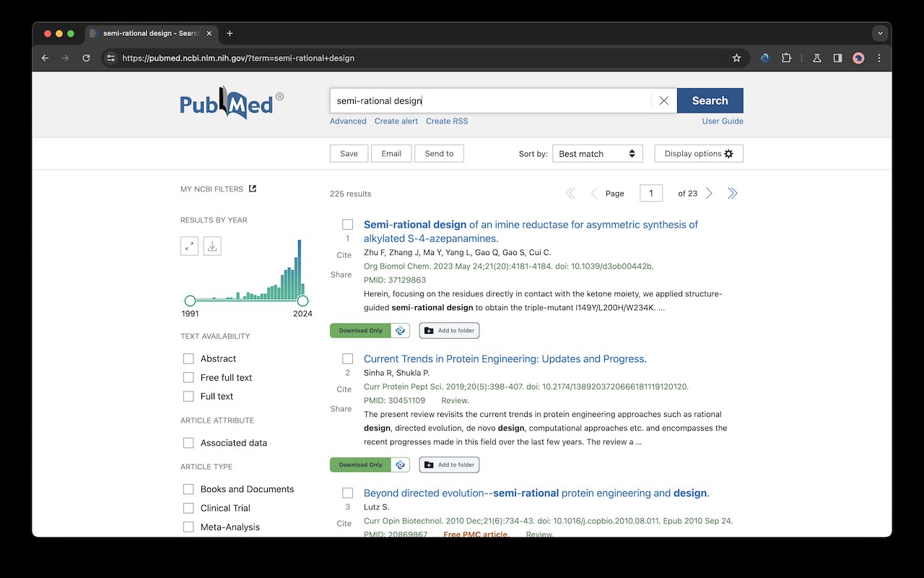Click the Email button
This screenshot has height=578, width=924.
391,154
